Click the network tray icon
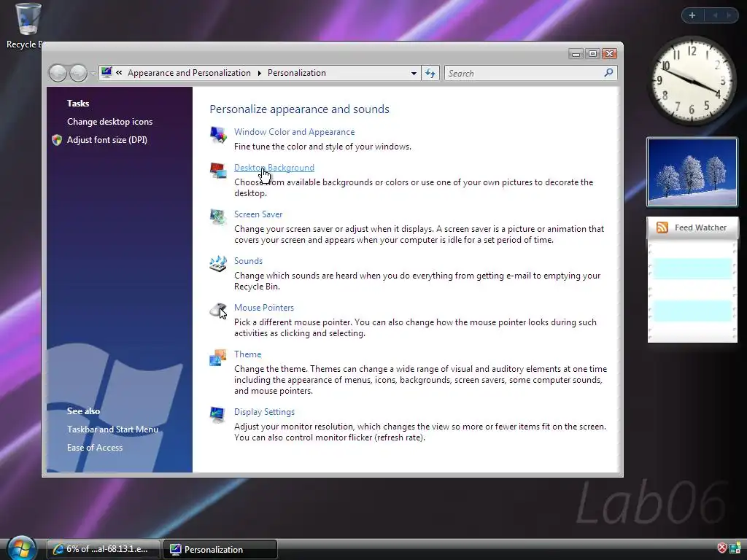This screenshot has height=560, width=747. 735,548
